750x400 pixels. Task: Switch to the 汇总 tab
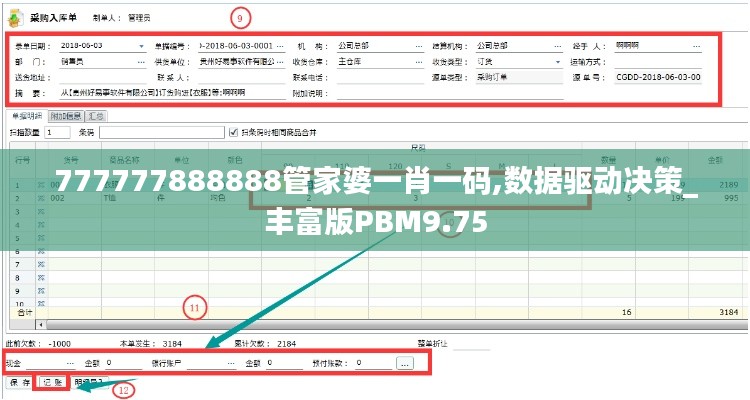[x=96, y=116]
